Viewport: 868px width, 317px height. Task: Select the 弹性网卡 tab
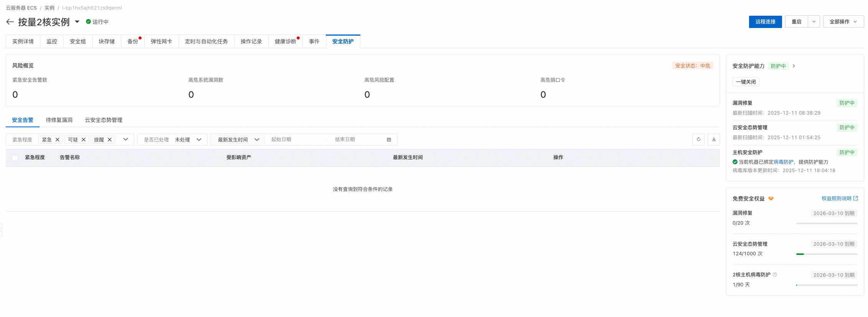click(162, 41)
